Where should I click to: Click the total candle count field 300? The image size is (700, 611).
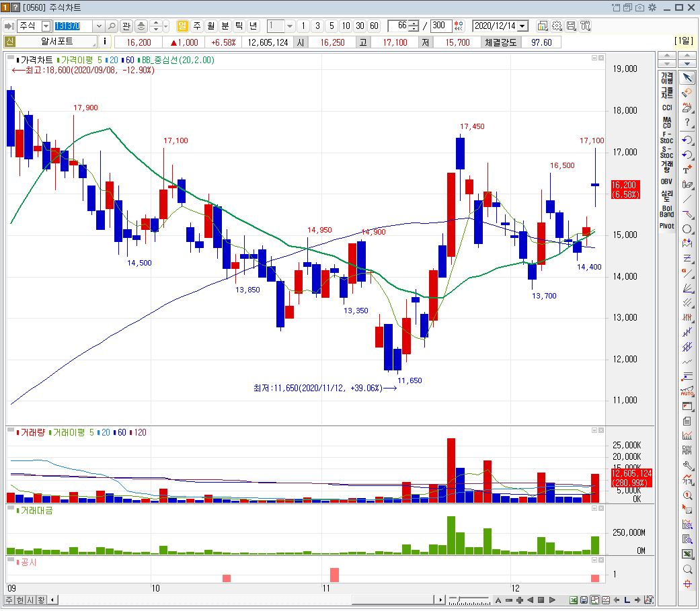(440, 26)
